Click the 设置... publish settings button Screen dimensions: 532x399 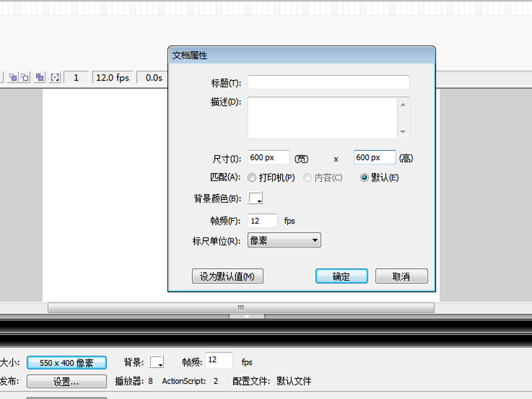coord(66,382)
